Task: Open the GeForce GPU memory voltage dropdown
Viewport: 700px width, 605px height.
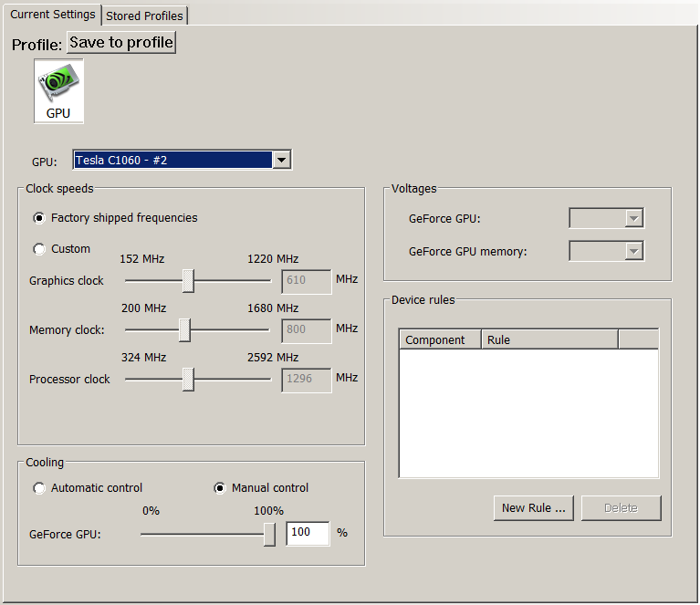Action: (x=606, y=251)
